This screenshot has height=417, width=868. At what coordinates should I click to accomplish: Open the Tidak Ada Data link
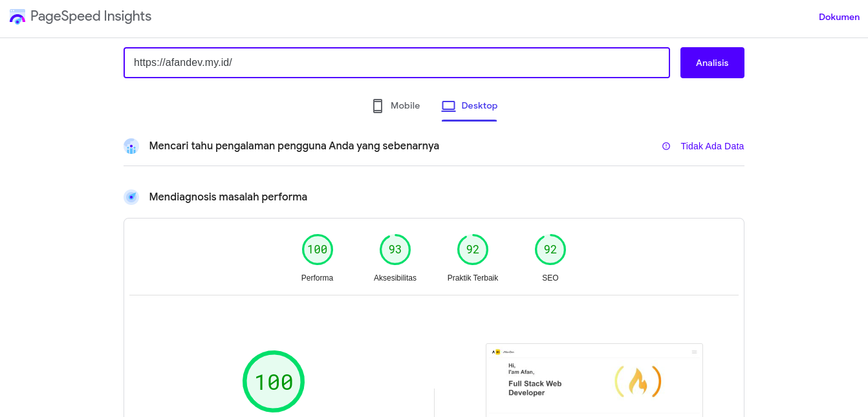tap(712, 146)
